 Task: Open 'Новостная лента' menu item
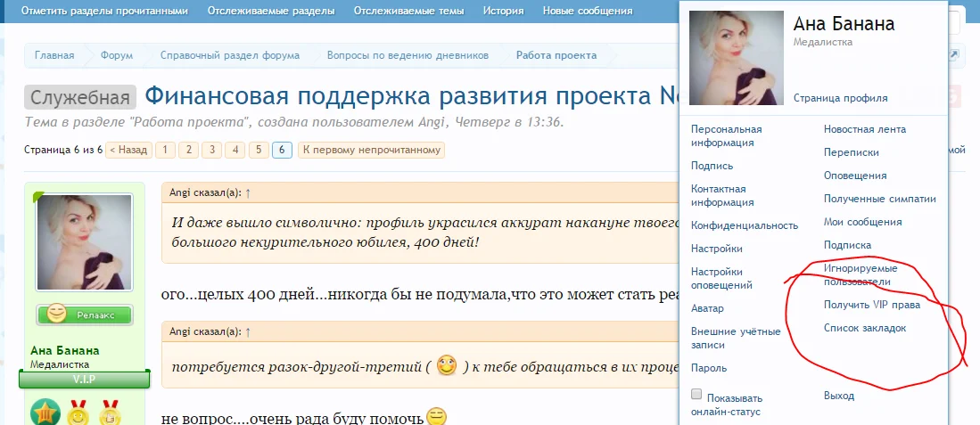coord(864,129)
